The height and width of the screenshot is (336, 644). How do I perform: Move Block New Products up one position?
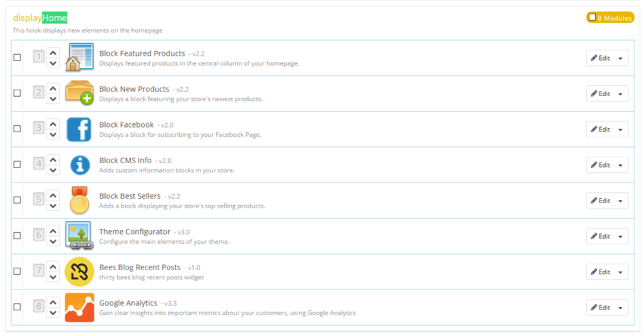53,88
